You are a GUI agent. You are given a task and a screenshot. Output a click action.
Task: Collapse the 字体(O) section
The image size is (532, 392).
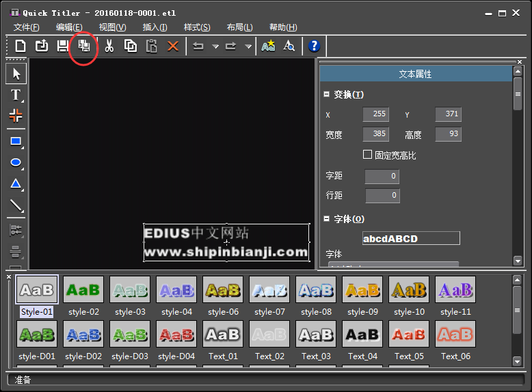(x=326, y=219)
